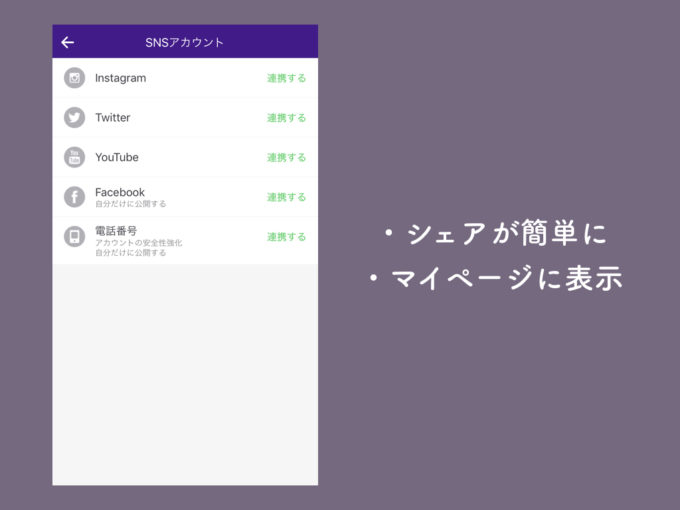This screenshot has width=680, height=510.
Task: Tap 連携する for Instagram
Action: 286,78
